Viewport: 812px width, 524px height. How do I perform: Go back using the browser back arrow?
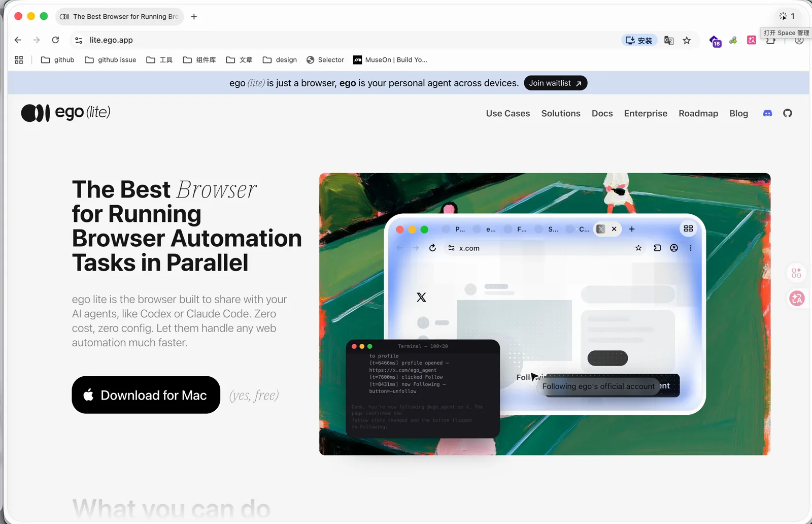pyautogui.click(x=18, y=40)
